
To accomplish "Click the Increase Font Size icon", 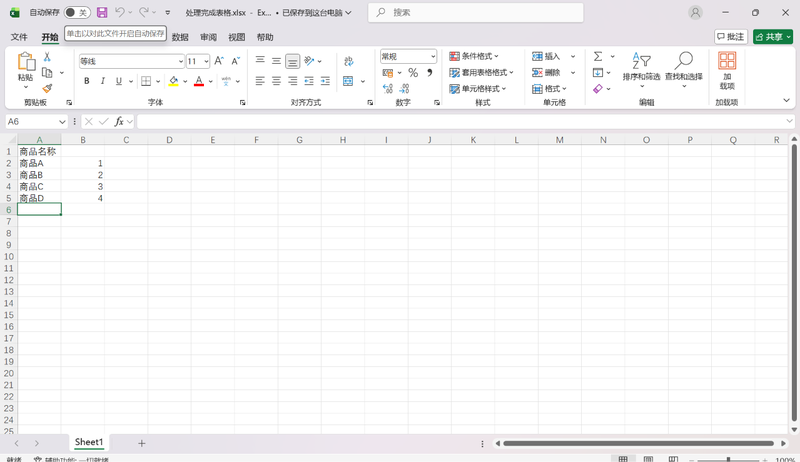I will 219,61.
